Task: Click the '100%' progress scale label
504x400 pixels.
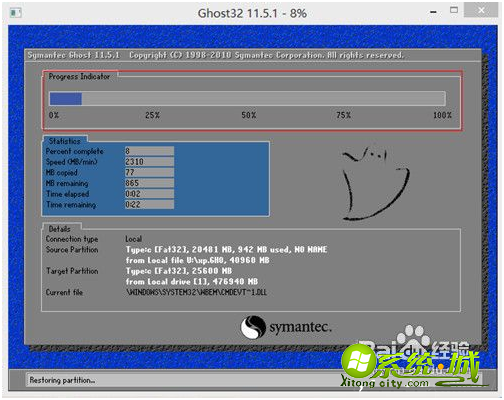Action: point(442,115)
